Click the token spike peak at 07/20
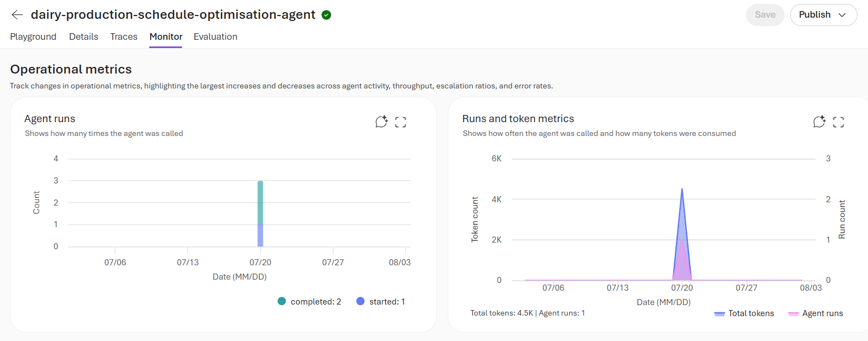Image resolution: width=868 pixels, height=341 pixels. click(682, 190)
